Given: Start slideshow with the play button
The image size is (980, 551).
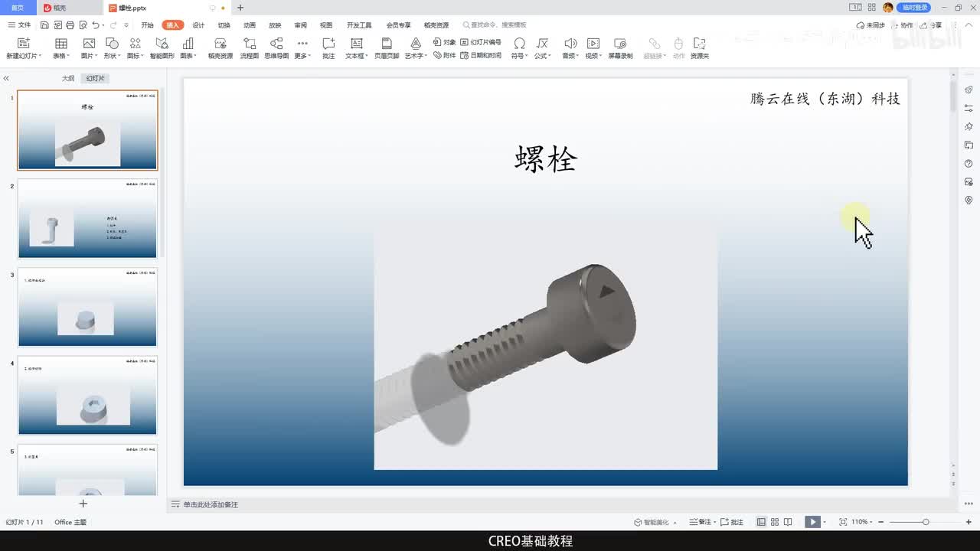Looking at the screenshot, I should pos(812,522).
